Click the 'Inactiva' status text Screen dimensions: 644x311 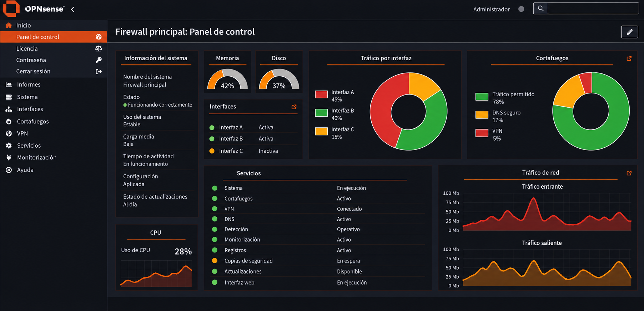pos(268,151)
